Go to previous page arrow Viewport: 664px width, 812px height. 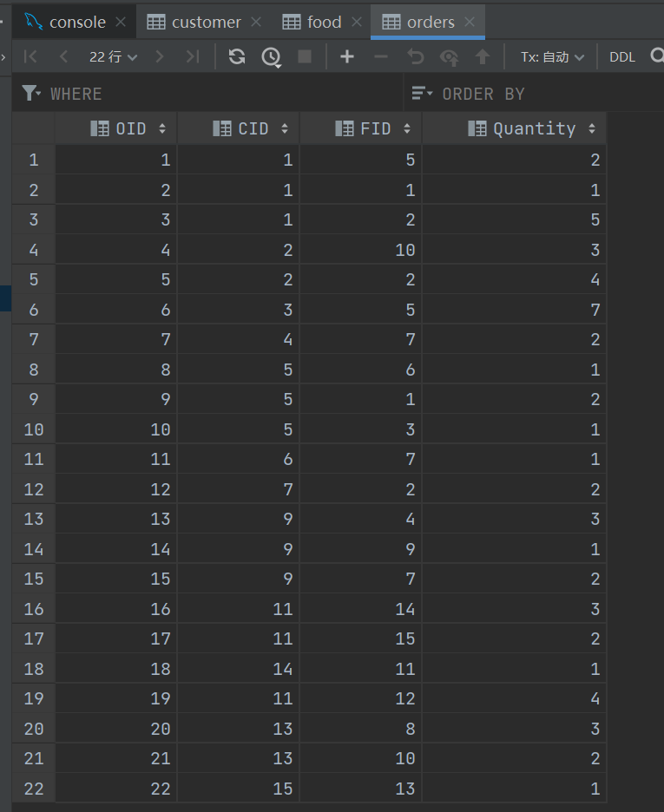coord(63,56)
